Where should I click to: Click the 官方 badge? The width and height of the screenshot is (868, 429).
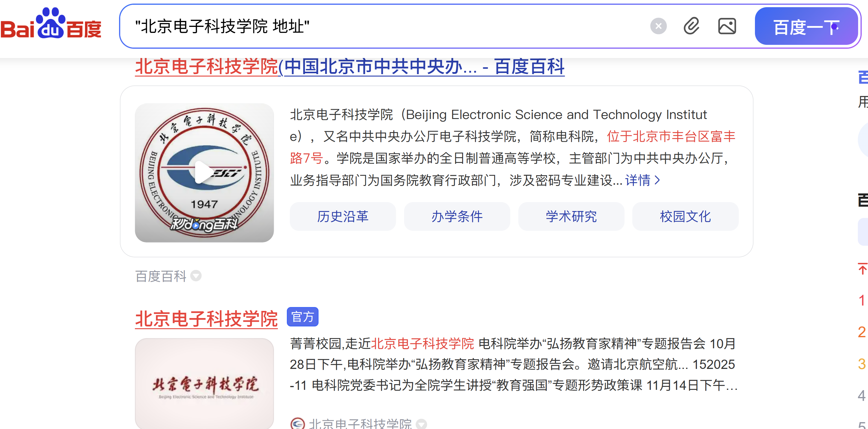tap(302, 317)
